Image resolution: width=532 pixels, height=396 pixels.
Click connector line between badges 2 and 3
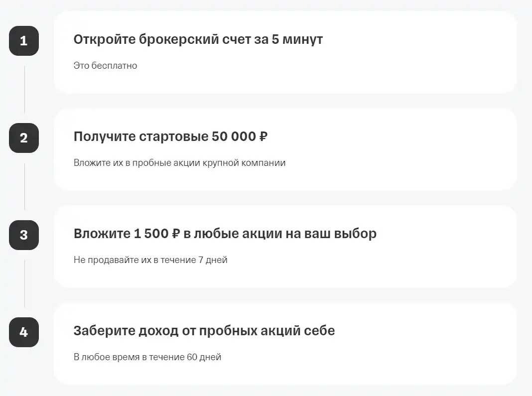point(24,186)
